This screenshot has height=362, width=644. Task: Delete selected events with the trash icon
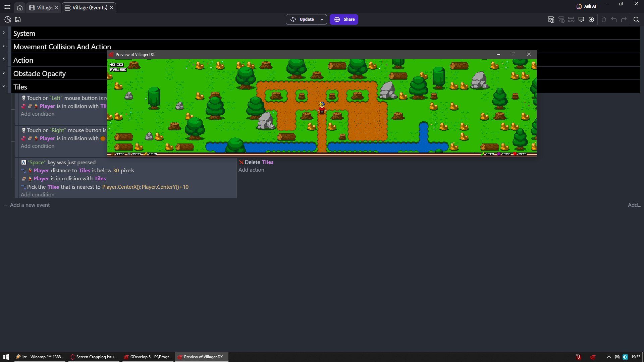603,19
